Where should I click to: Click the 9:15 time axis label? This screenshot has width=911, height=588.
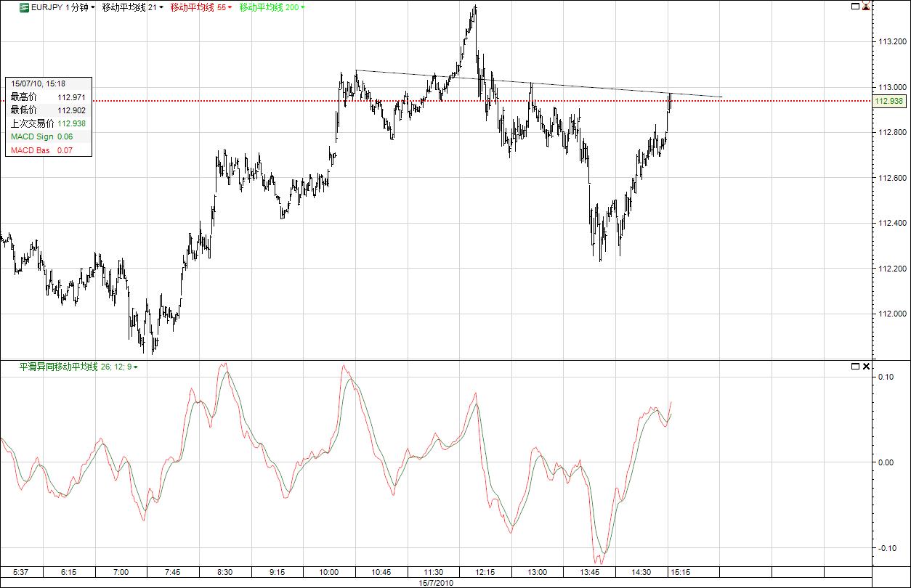click(x=277, y=572)
